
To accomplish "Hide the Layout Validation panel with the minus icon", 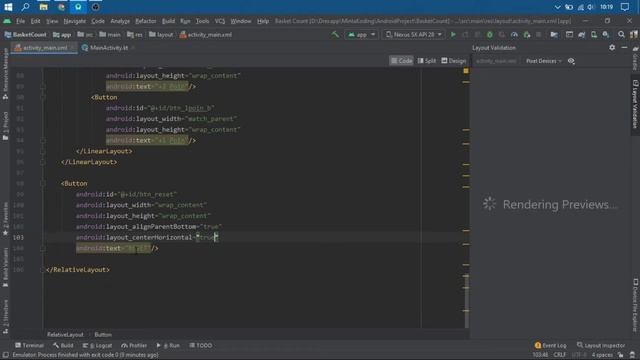I will [624, 48].
